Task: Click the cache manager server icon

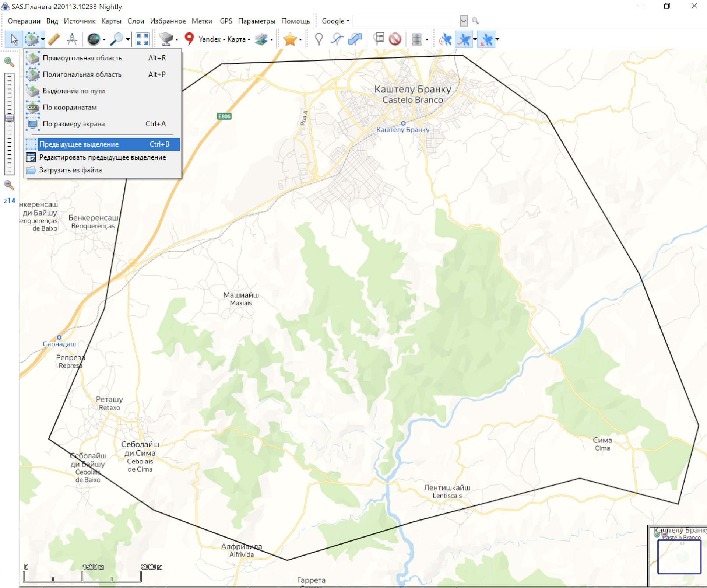Action: [417, 39]
